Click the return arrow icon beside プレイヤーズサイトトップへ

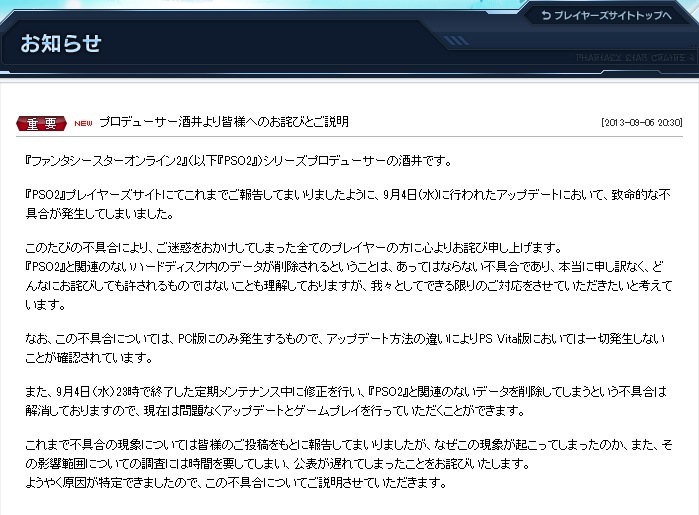tap(546, 16)
